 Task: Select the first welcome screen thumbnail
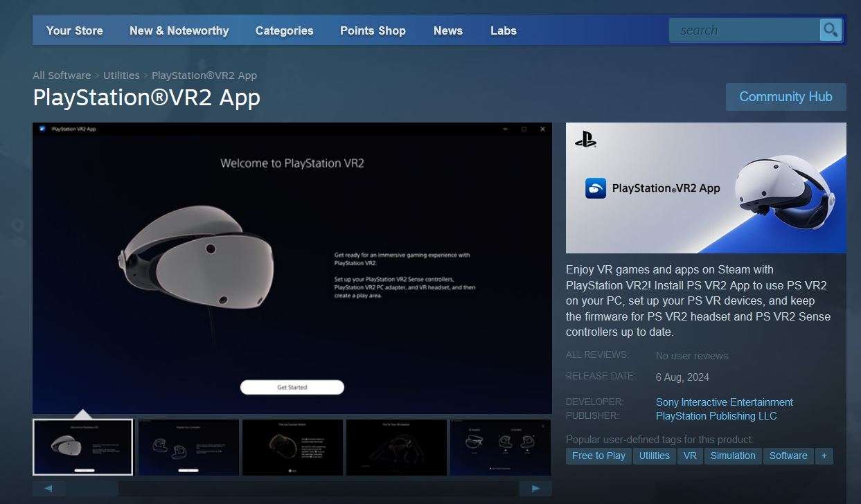pos(82,447)
